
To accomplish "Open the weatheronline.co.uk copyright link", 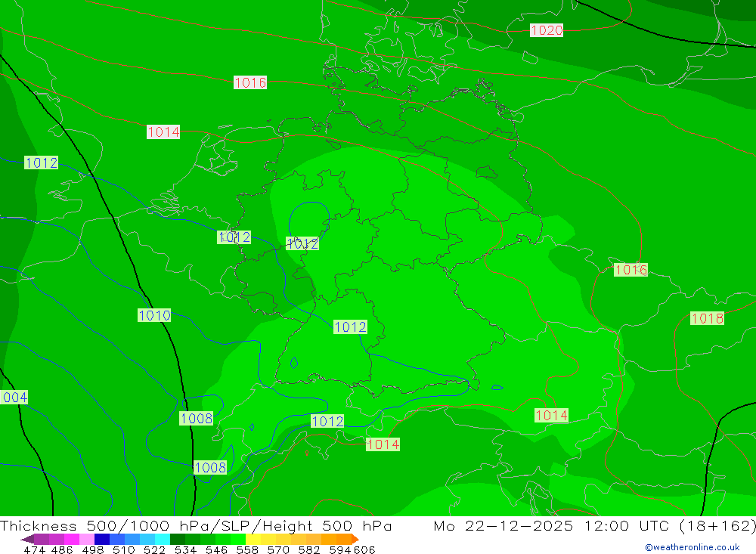I will pyautogui.click(x=692, y=547).
